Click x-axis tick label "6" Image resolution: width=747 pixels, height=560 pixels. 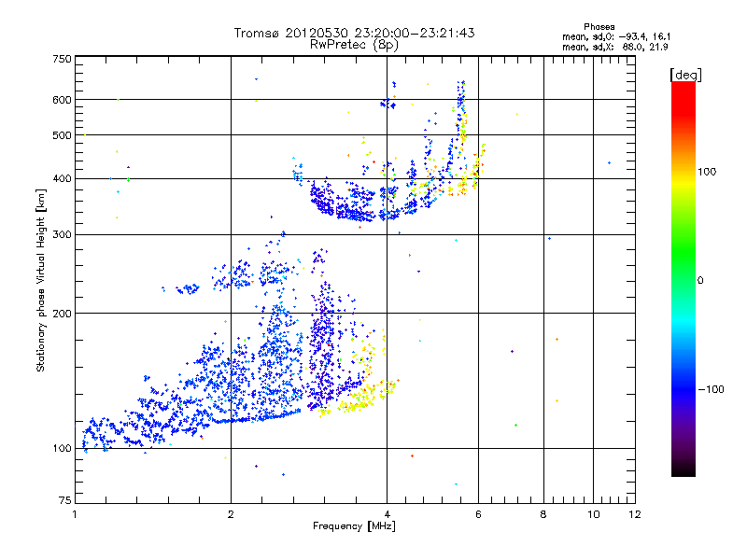point(478,514)
